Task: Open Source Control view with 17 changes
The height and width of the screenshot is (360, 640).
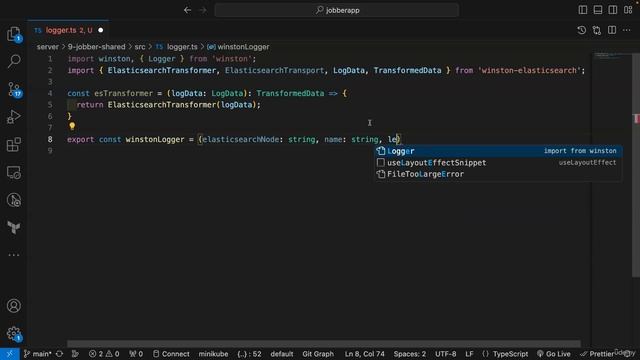Action: point(14,89)
